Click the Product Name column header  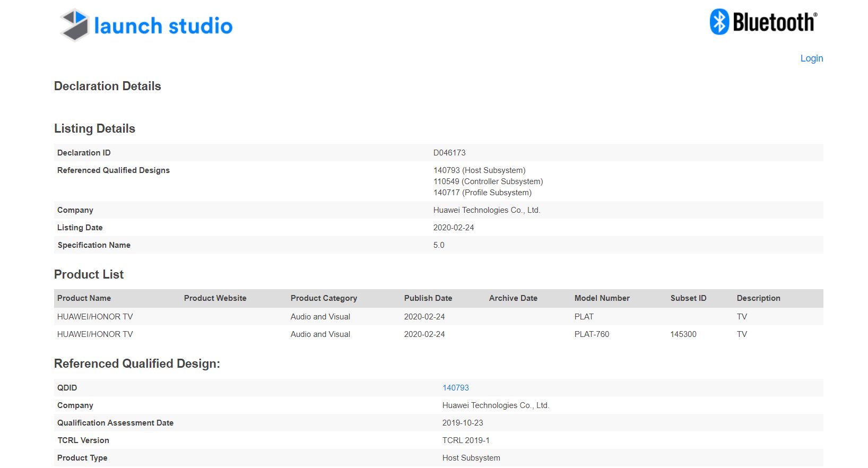point(84,298)
